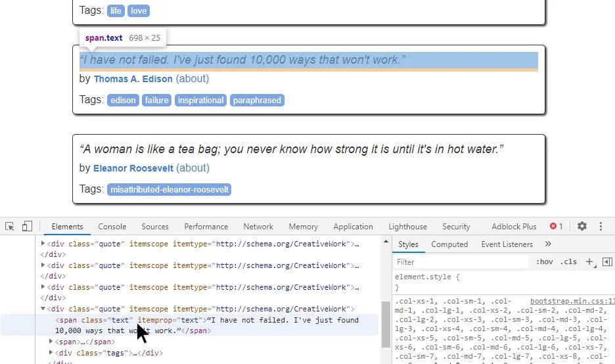615x364 pixels.
Task: Open the Lighthouse tab
Action: click(x=407, y=227)
